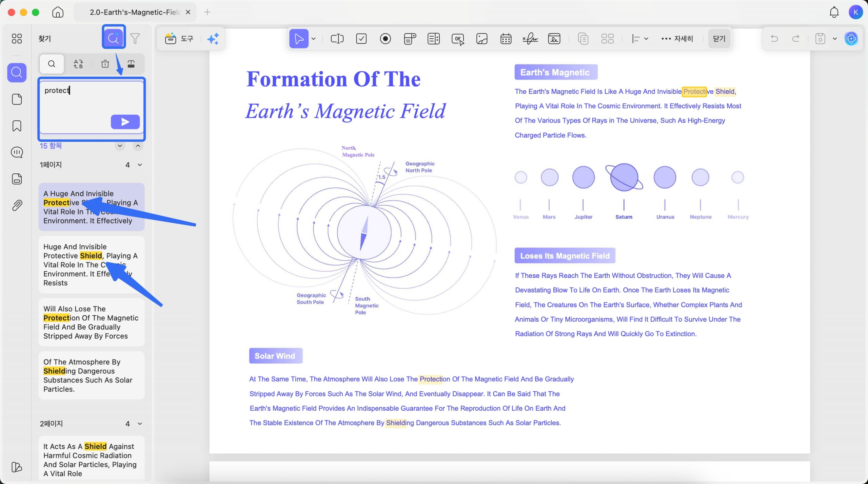The width and height of the screenshot is (868, 484).
Task: Switch to basic search mode button
Action: [52, 64]
